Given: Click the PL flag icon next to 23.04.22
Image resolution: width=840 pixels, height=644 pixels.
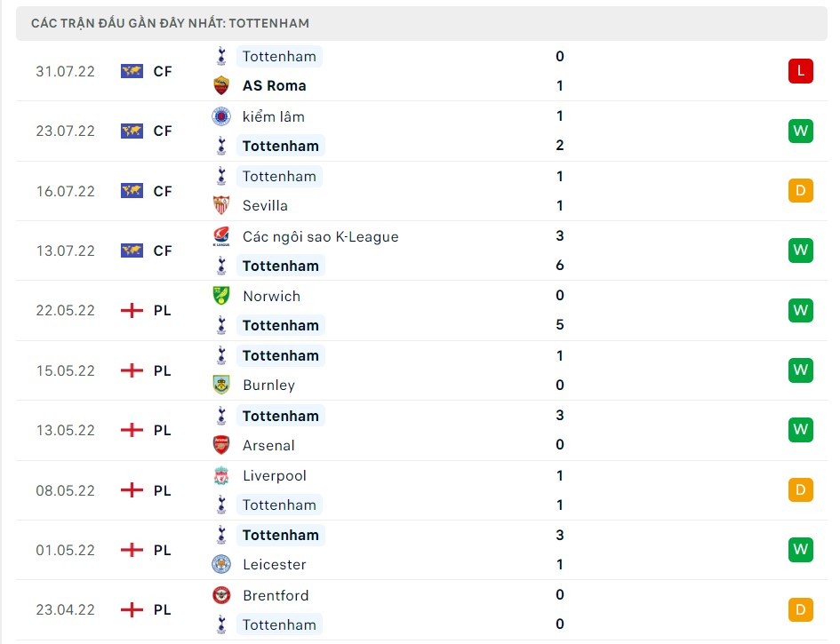Looking at the screenshot, I should click(x=132, y=609).
